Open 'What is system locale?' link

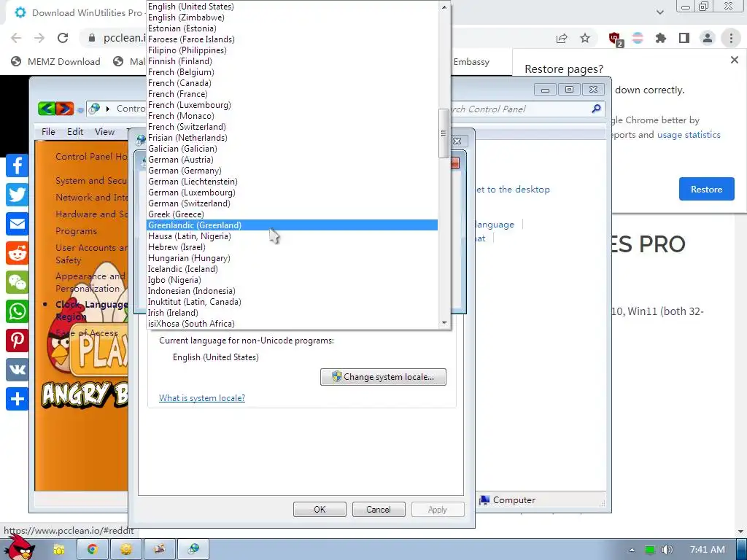pyautogui.click(x=202, y=398)
